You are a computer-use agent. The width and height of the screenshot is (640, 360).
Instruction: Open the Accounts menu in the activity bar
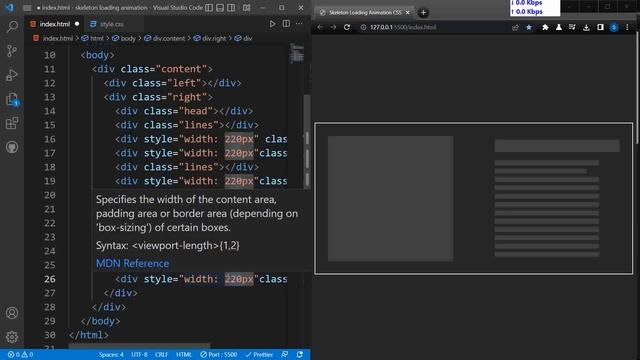(12, 313)
